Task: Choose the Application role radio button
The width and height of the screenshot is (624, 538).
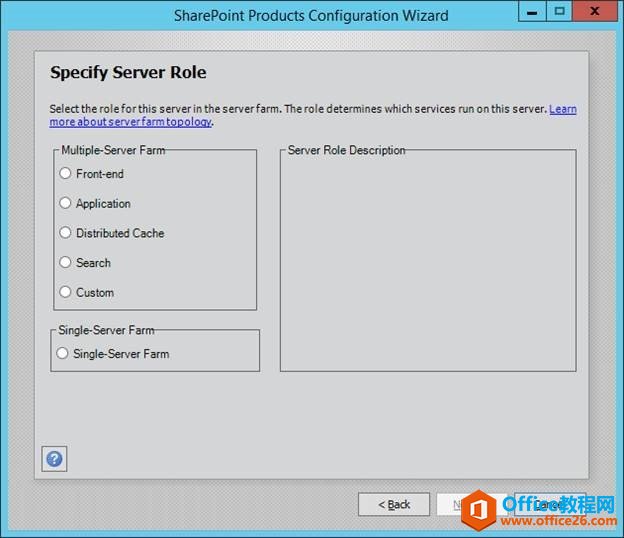Action: point(65,203)
